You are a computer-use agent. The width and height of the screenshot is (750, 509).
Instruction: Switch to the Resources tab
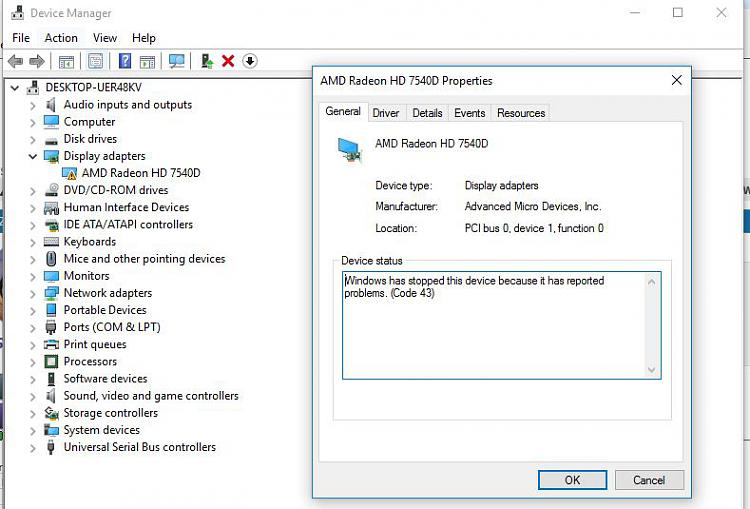[521, 113]
